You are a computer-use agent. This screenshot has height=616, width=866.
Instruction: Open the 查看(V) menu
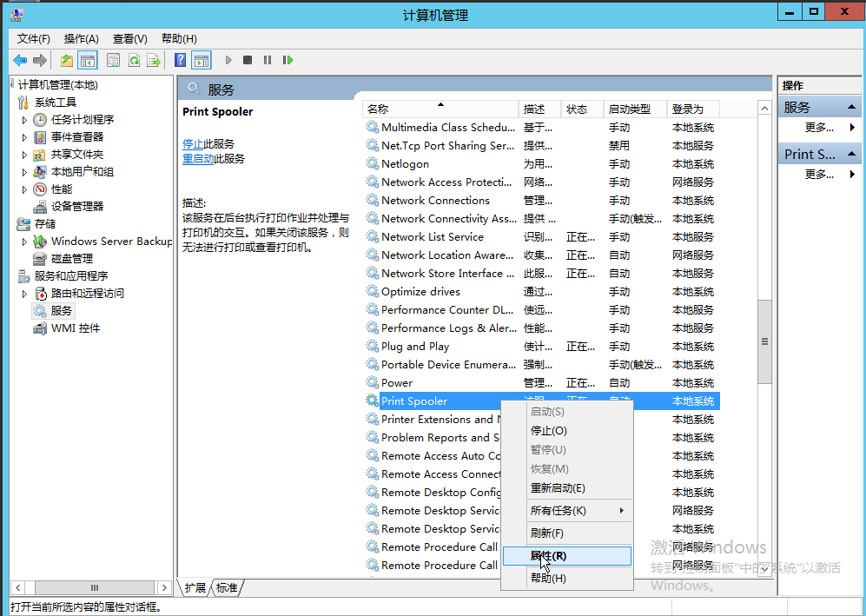130,39
